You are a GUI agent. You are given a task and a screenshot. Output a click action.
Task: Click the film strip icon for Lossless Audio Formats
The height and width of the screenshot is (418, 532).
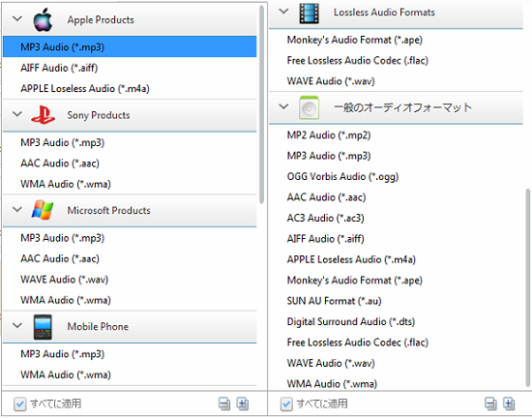(310, 13)
